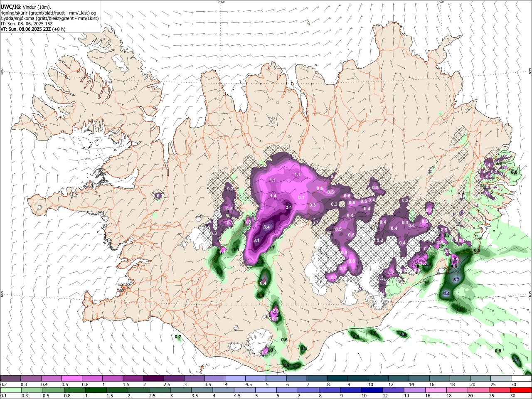
Task: Click the 3.7 rain value near bottom-right
Action: tap(515, 360)
